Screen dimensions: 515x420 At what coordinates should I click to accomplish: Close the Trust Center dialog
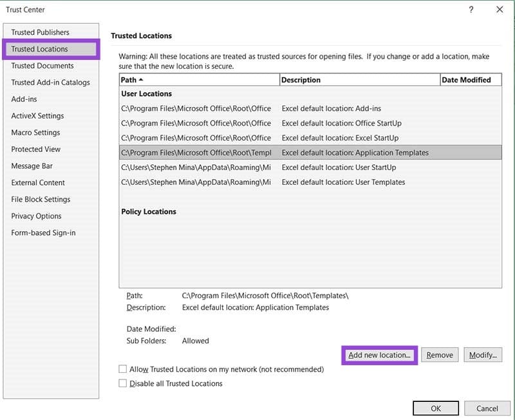point(500,10)
